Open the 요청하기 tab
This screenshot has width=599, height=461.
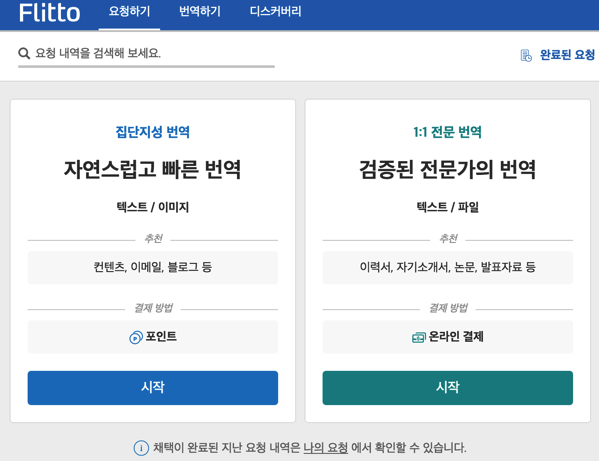(129, 11)
